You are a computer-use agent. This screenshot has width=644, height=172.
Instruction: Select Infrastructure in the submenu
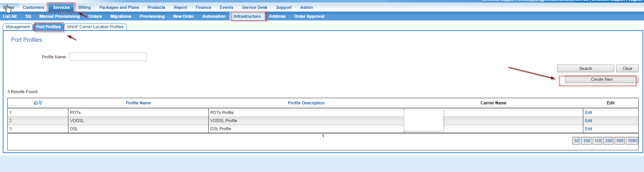pos(247,16)
